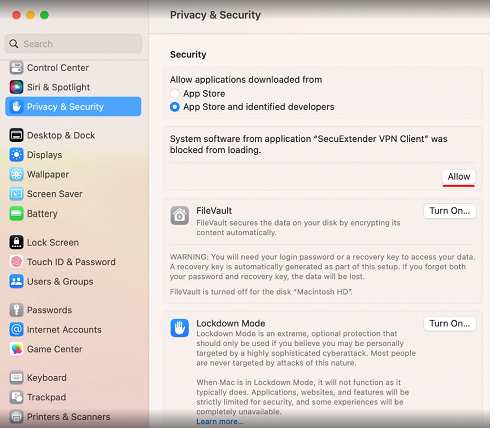Select the App Store radio button
The width and height of the screenshot is (500, 429).
click(175, 94)
